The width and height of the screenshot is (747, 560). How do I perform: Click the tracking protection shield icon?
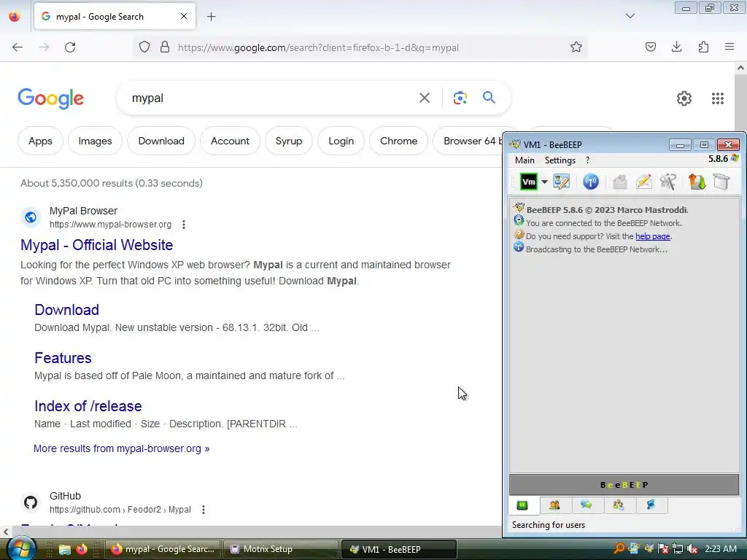pyautogui.click(x=144, y=47)
